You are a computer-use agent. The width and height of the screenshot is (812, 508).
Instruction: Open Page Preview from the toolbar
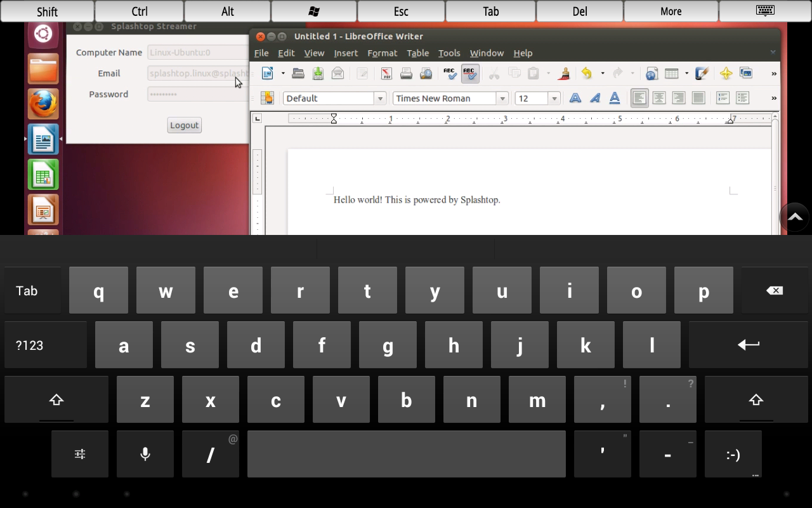pyautogui.click(x=426, y=74)
